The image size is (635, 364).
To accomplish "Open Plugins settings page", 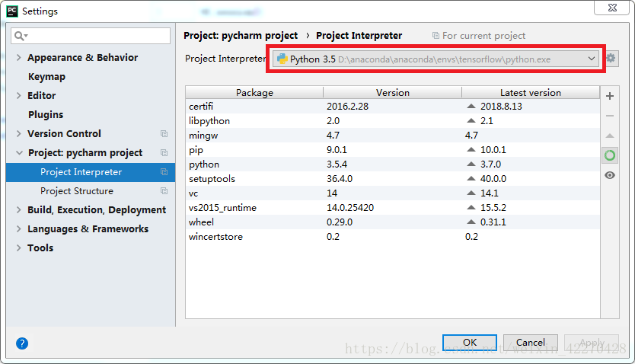I will coord(46,114).
